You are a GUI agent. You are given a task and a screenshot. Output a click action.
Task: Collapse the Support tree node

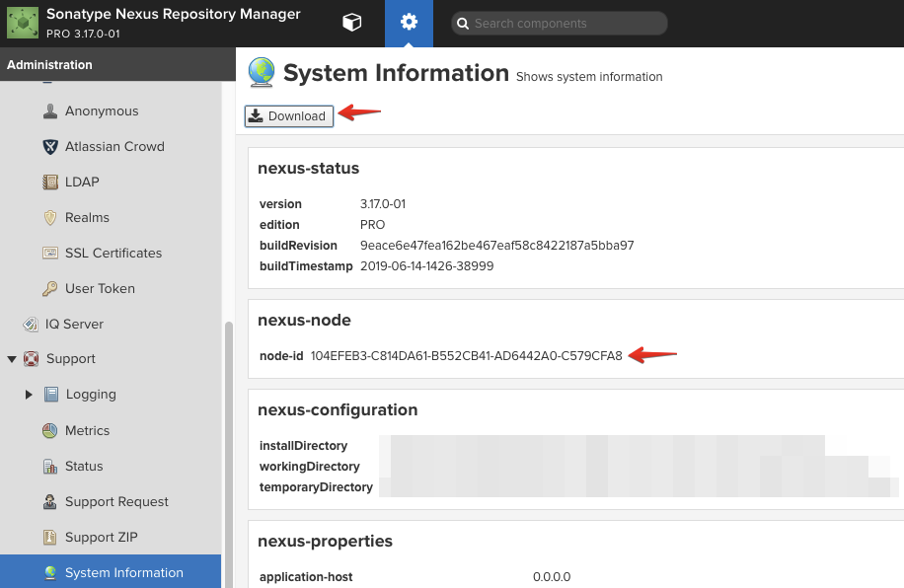point(12,359)
